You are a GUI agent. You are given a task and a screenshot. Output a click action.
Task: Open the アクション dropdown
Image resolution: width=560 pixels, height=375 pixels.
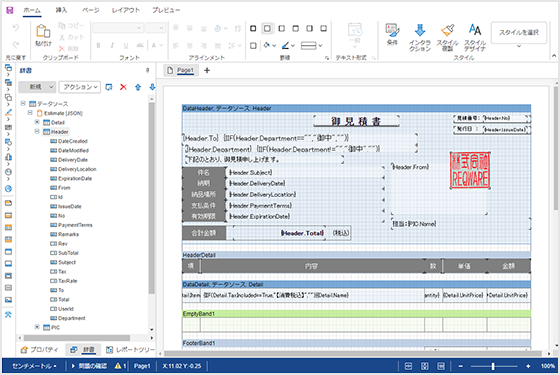coord(80,87)
